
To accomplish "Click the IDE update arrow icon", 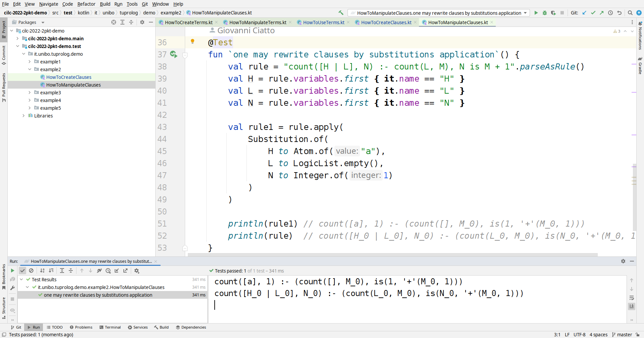I will coord(639,13).
